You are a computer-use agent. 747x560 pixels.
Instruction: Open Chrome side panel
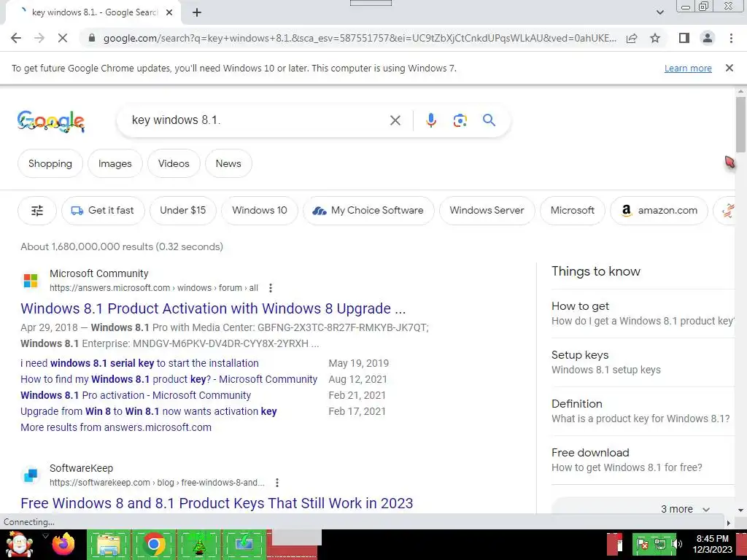(x=684, y=38)
